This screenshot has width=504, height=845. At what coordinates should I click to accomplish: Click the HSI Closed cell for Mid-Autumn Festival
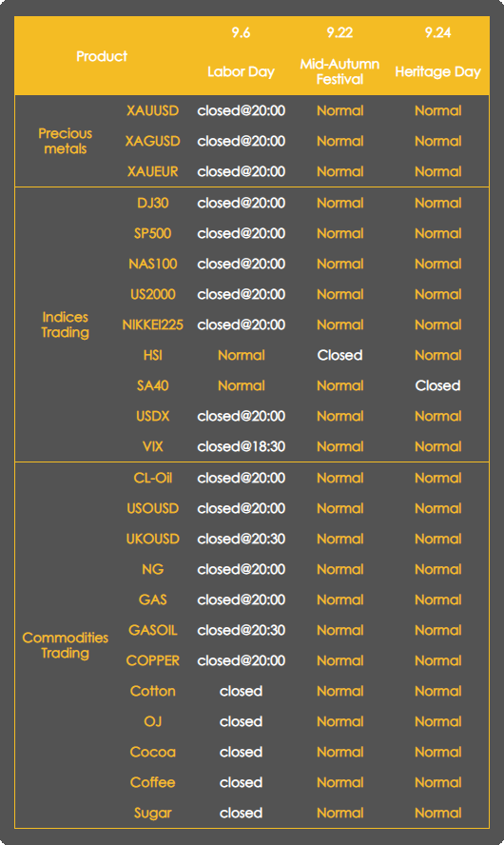339,355
